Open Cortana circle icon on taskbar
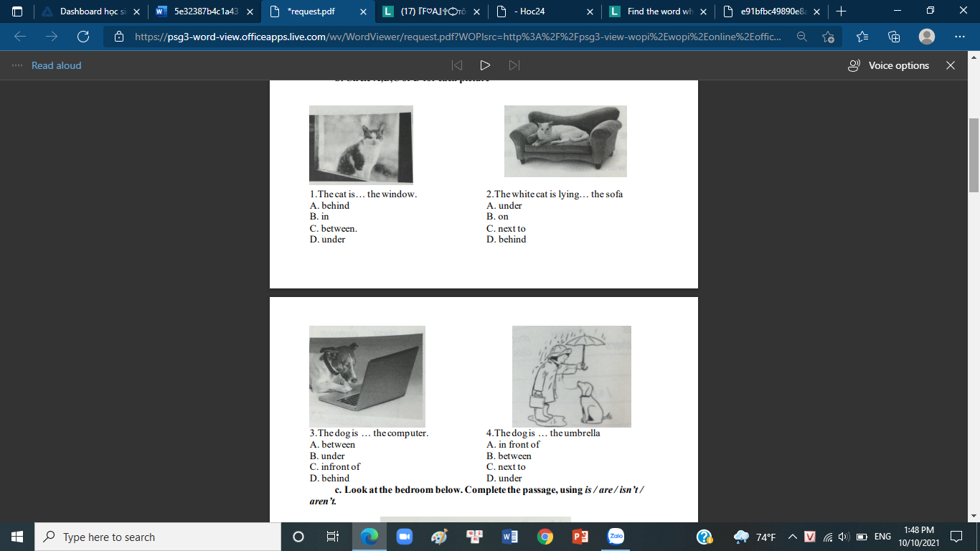 point(298,537)
